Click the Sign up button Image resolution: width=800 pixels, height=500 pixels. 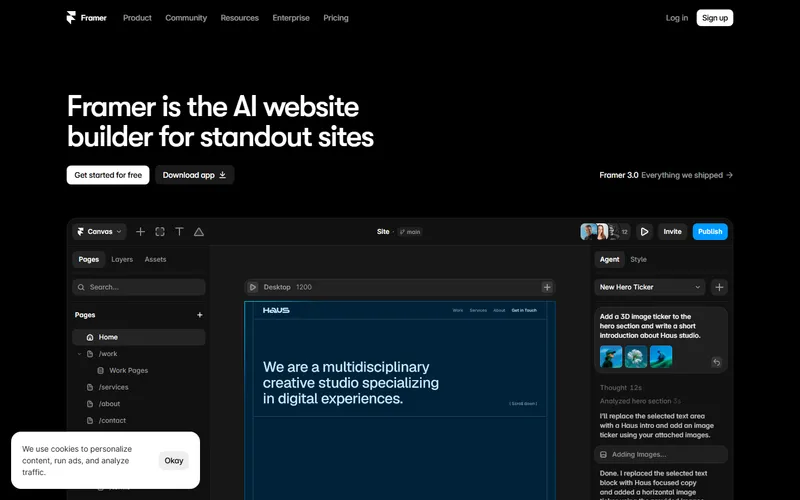tap(715, 18)
